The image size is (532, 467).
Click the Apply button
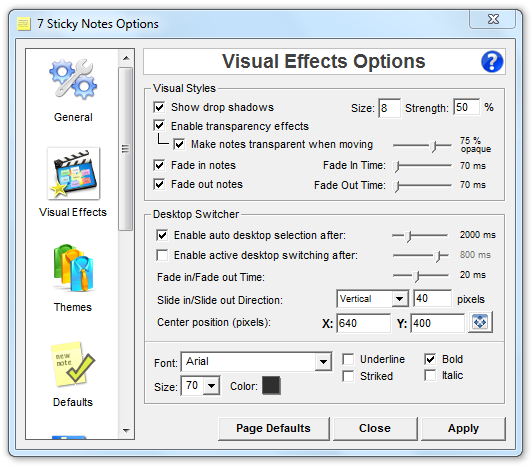(463, 429)
